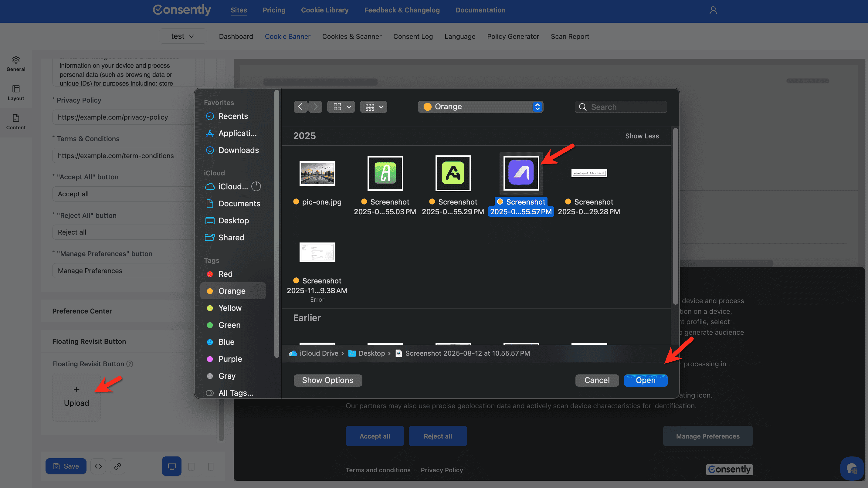Open the group-by grid dropdown

click(373, 107)
